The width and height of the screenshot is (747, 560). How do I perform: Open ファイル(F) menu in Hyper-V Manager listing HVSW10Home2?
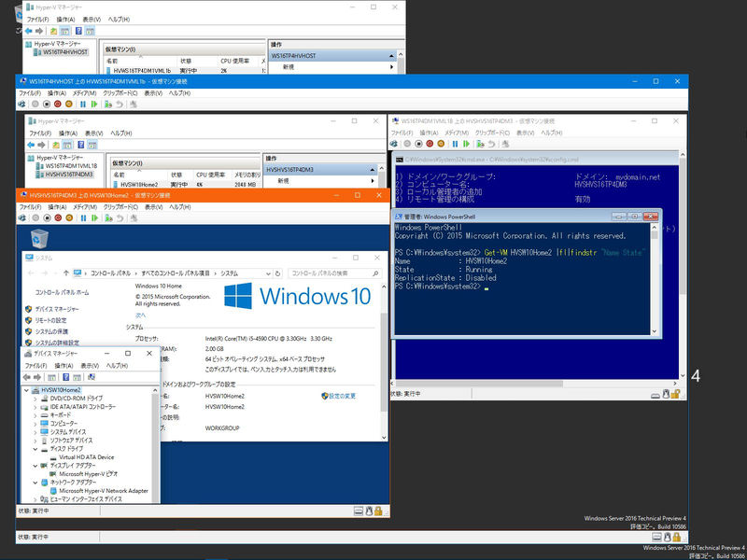pyautogui.click(x=40, y=133)
